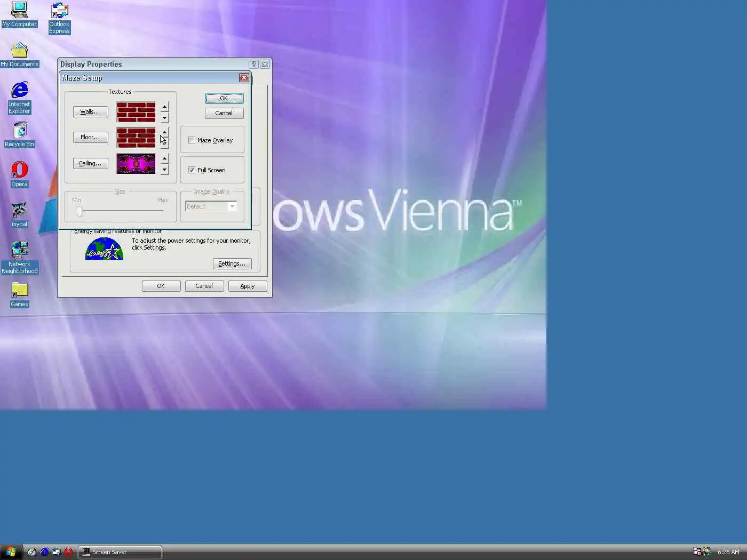Launch Internet Explorer from quick launch

pyautogui.click(x=44, y=552)
